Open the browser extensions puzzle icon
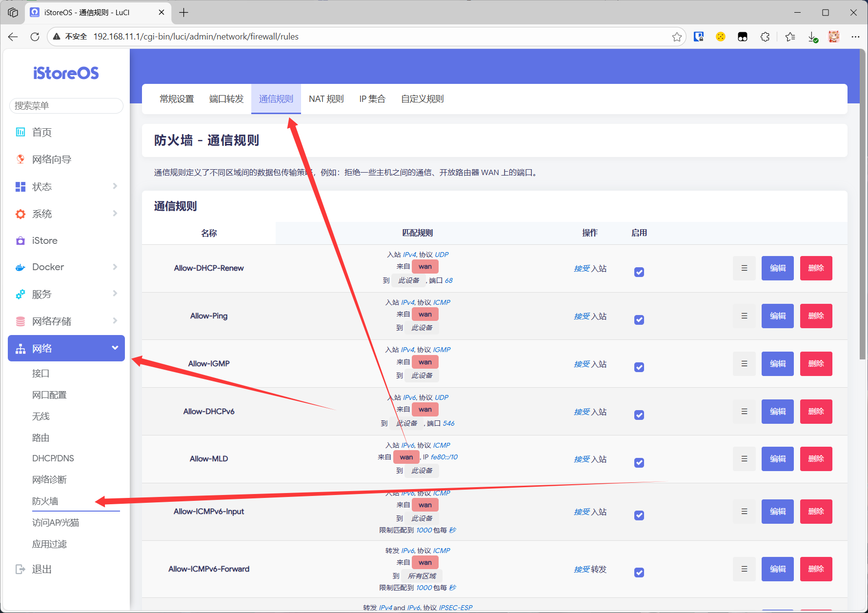868x613 pixels. [x=765, y=37]
